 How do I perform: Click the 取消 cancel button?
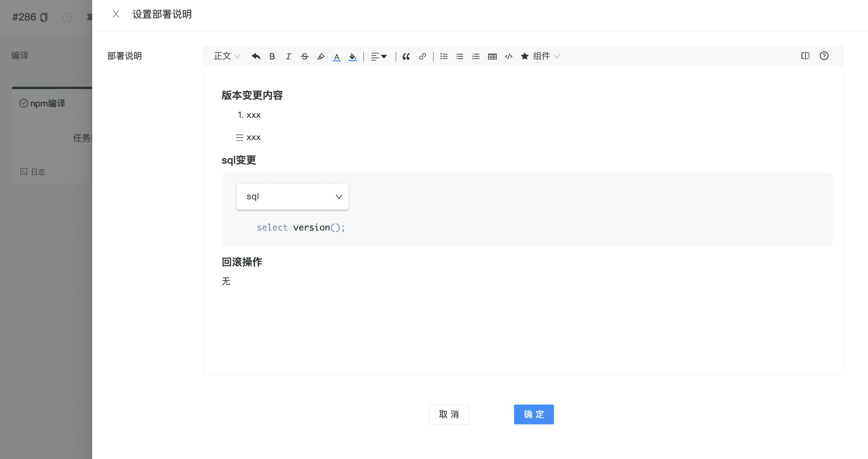tap(449, 414)
